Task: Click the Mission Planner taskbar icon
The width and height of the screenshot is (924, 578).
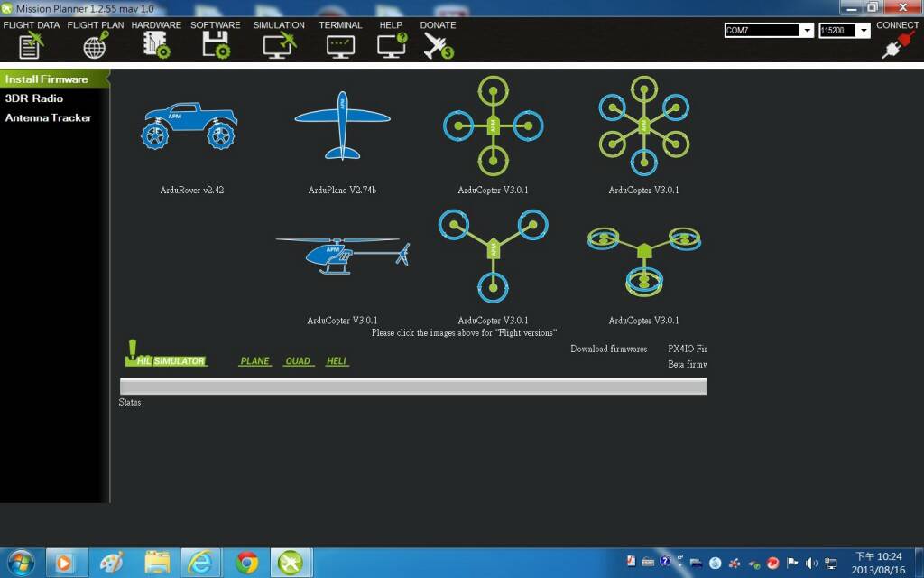Action: pyautogui.click(x=291, y=564)
